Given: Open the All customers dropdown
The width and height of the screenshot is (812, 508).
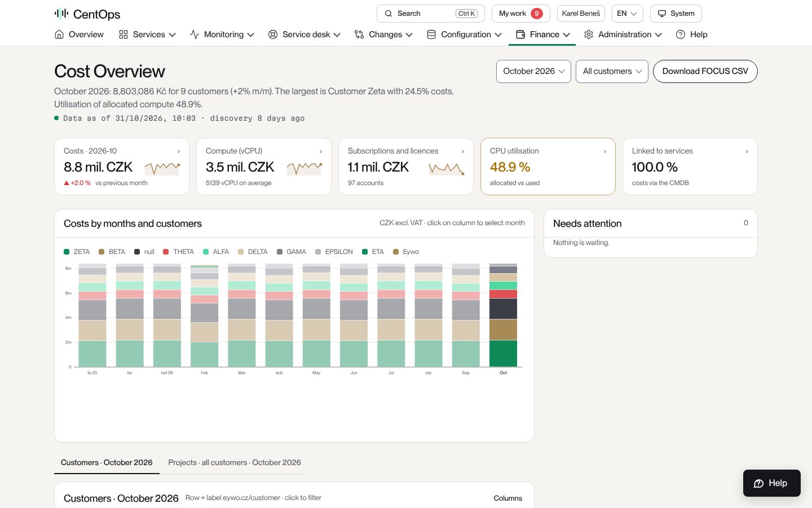Looking at the screenshot, I should point(612,71).
